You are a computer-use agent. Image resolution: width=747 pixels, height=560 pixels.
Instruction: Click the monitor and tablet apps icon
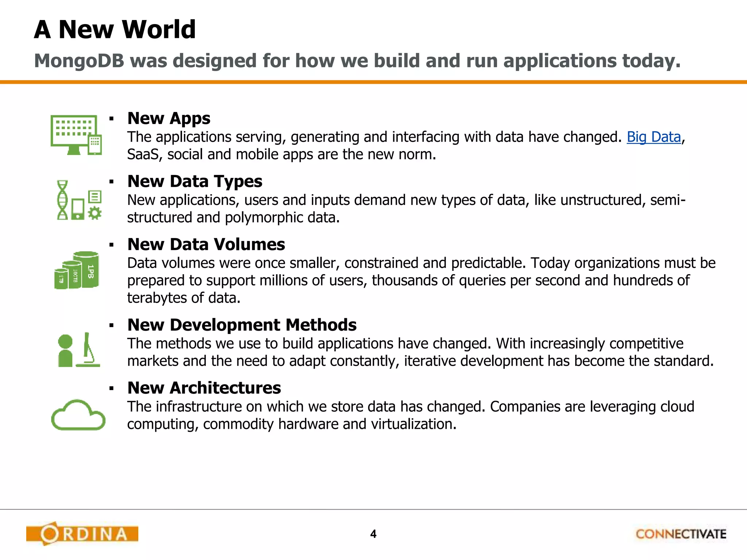76,135
